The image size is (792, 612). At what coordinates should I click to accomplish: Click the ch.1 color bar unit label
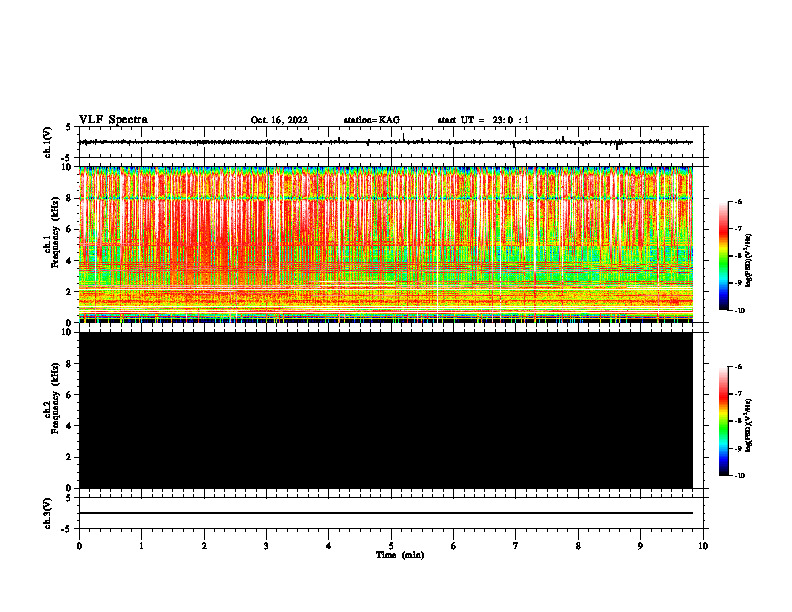point(749,261)
